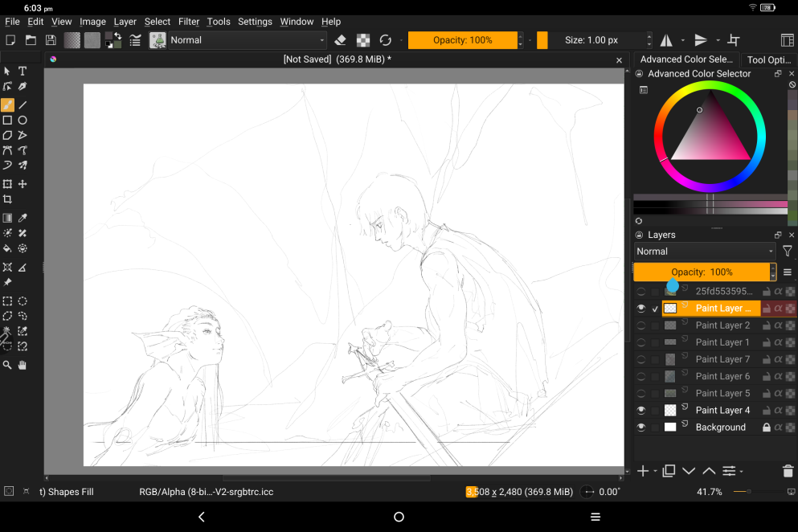Delete layer with the trash icon
Viewport: 798px width, 532px height.
[788, 471]
